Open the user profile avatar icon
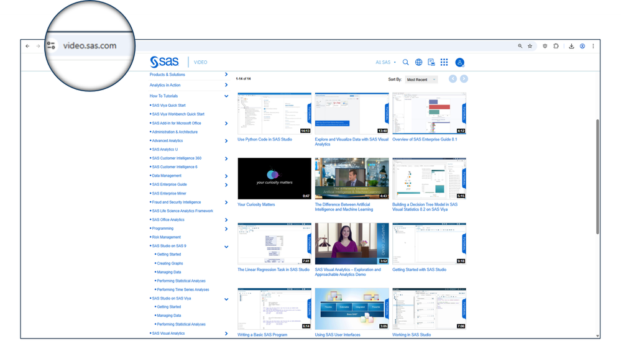Screen dimensions: 621x364 tap(459, 62)
